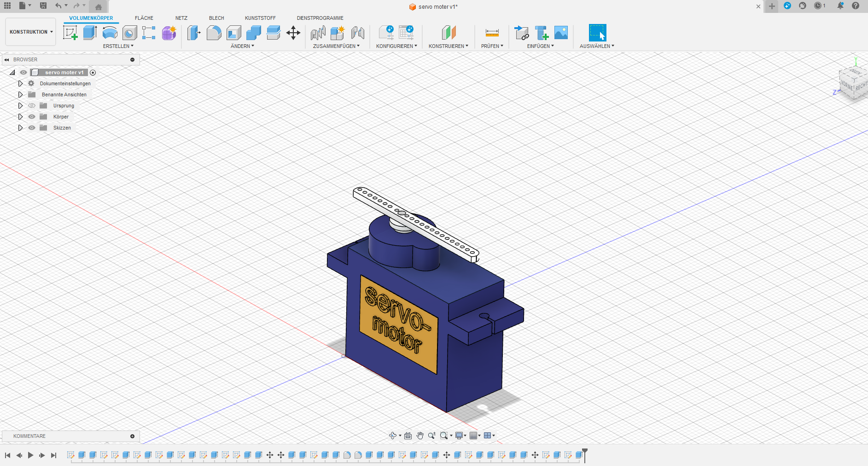Click the Combine tool icon
The height and width of the screenshot is (466, 868).
pos(254,33)
